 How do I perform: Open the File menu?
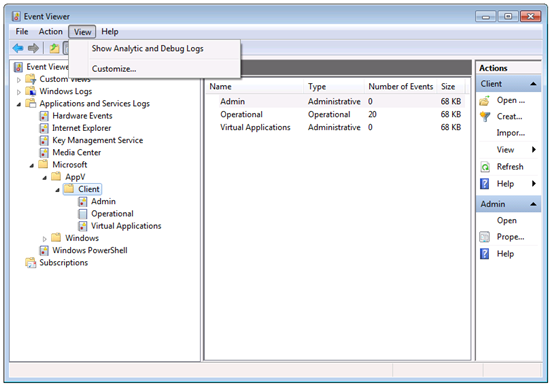pos(22,32)
